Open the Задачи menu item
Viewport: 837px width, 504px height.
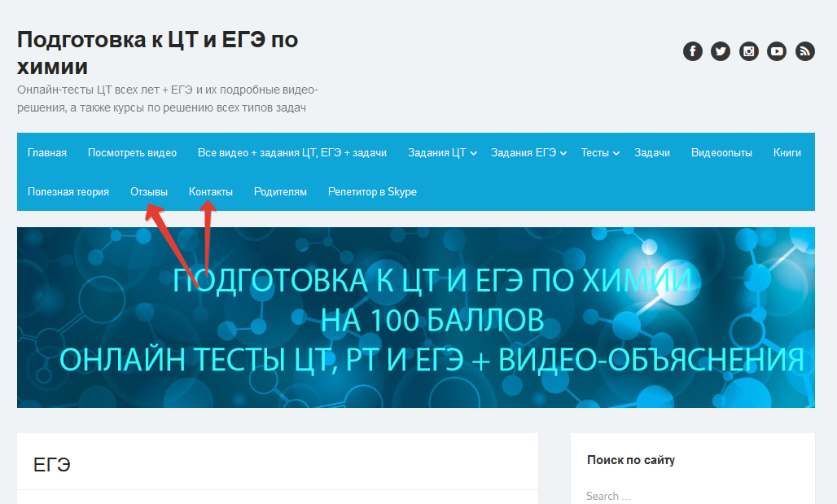[x=652, y=153]
